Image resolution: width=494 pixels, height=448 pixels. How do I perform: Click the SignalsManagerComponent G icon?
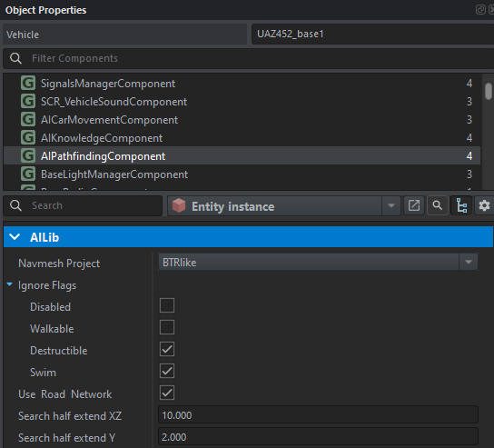click(28, 84)
